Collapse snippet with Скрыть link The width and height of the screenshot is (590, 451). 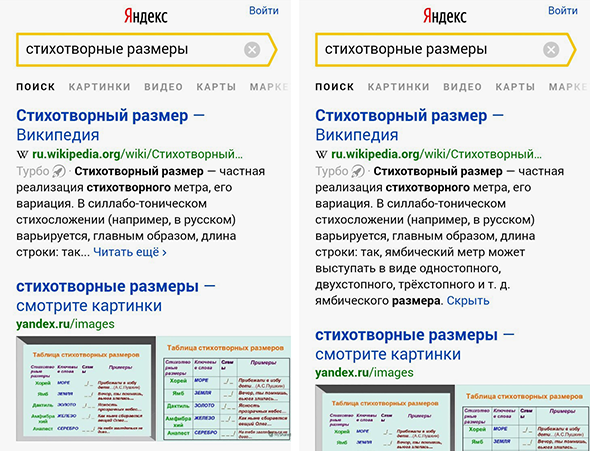tap(468, 301)
